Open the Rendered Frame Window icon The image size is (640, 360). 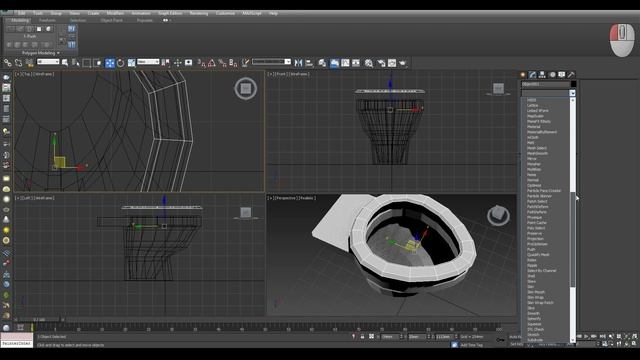point(392,63)
